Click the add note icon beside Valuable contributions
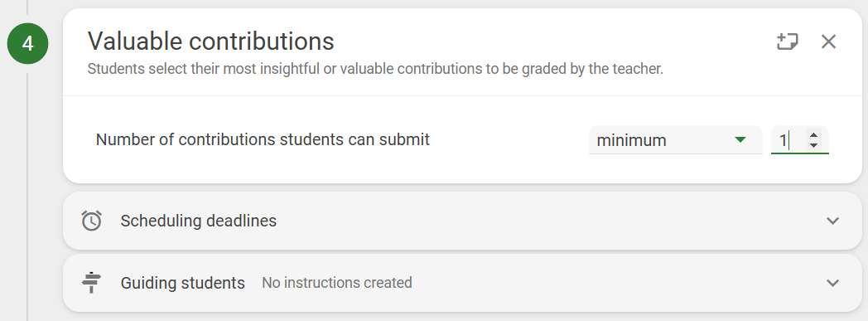This screenshot has height=321, width=868. pyautogui.click(x=787, y=41)
